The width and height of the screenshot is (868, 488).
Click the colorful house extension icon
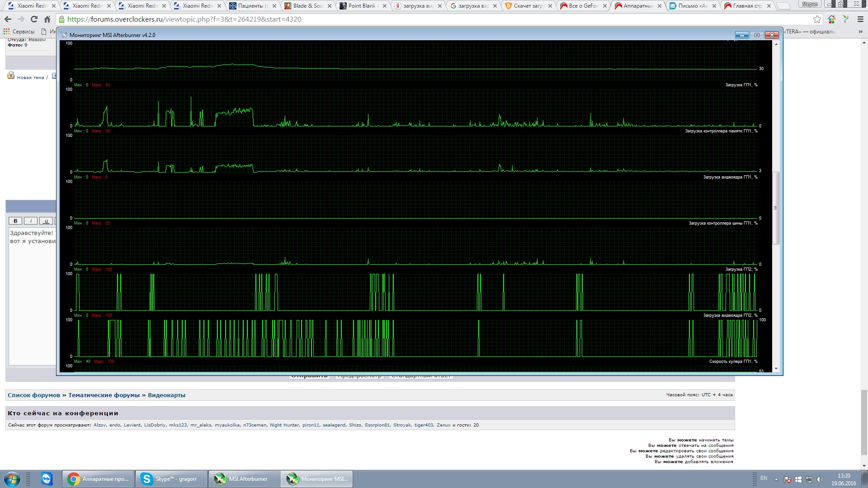pyautogui.click(x=831, y=19)
